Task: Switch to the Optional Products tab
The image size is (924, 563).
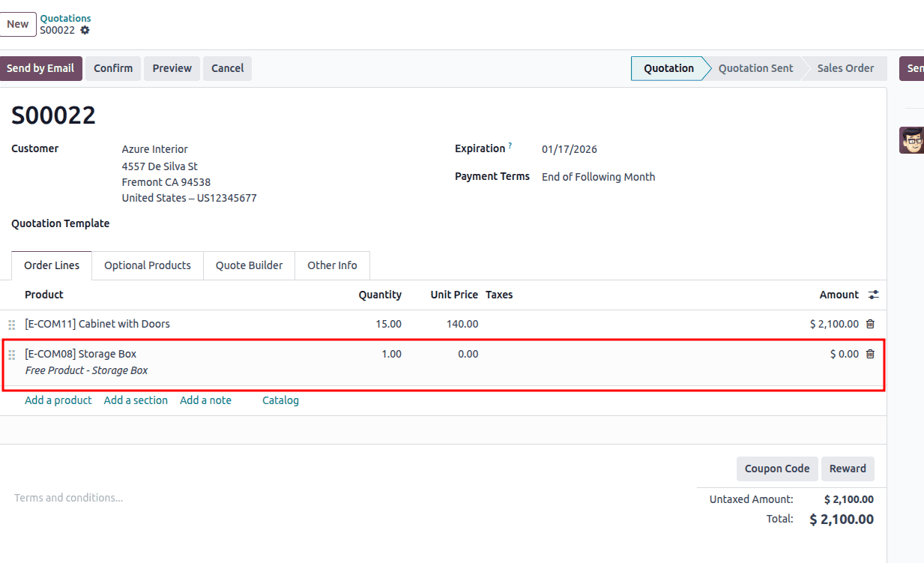Action: pos(147,265)
